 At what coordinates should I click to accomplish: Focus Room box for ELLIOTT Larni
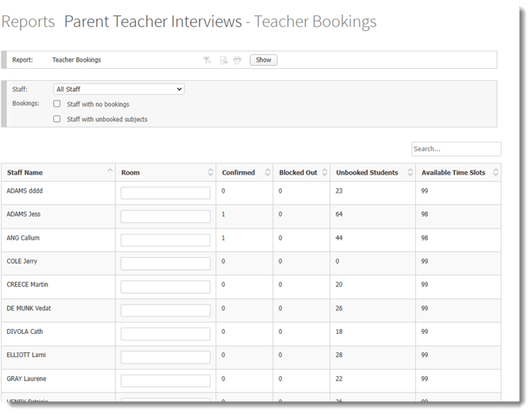click(x=165, y=358)
